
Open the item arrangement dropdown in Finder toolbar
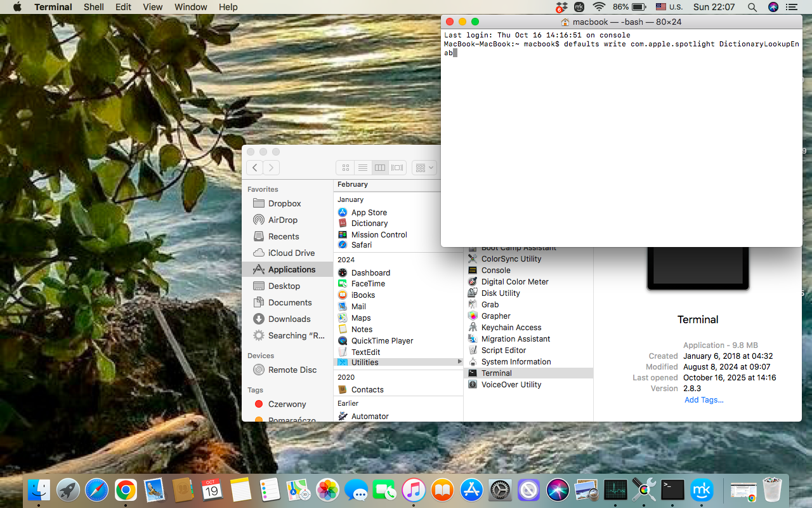pyautogui.click(x=424, y=168)
